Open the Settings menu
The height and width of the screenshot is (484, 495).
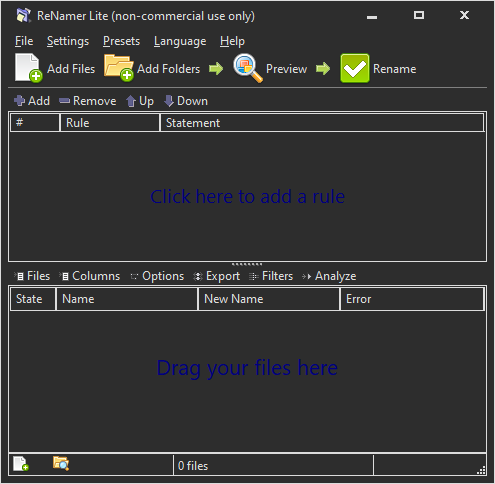(68, 41)
